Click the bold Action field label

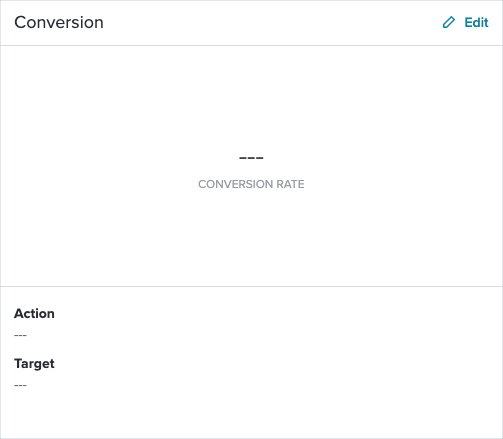point(34,314)
